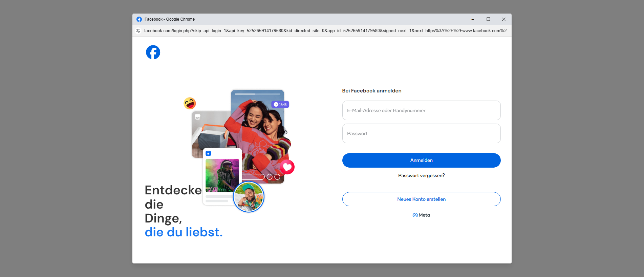Viewport: 644px width, 277px height.
Task: Click the marketplace shop icon on image card
Action: pyautogui.click(x=198, y=117)
